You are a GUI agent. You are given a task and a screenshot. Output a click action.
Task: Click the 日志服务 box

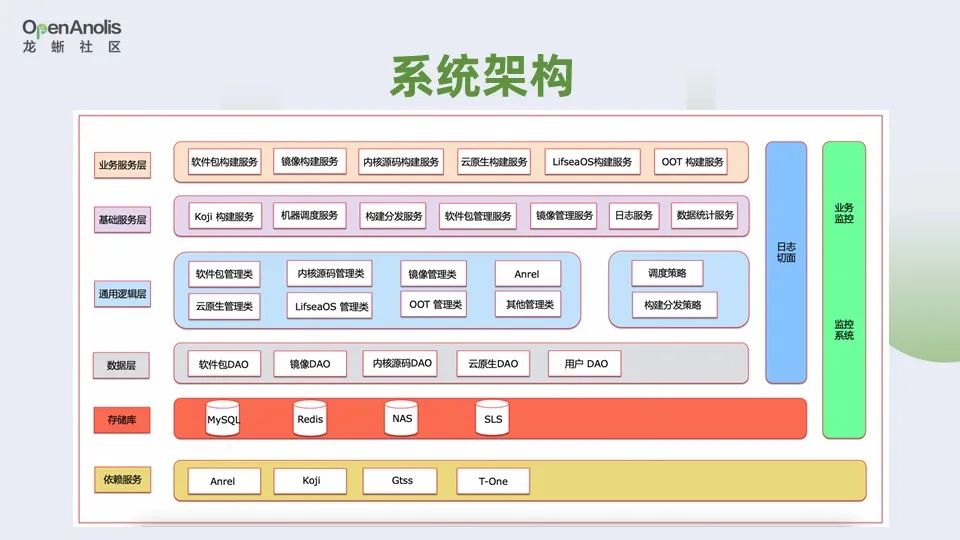point(634,216)
